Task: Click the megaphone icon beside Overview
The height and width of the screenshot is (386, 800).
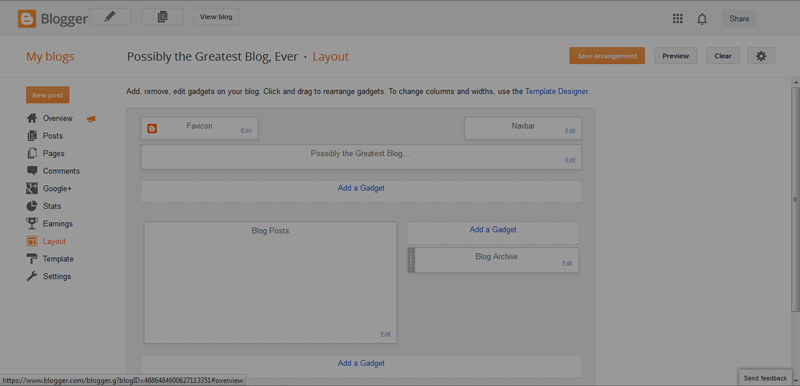Action: click(91, 119)
